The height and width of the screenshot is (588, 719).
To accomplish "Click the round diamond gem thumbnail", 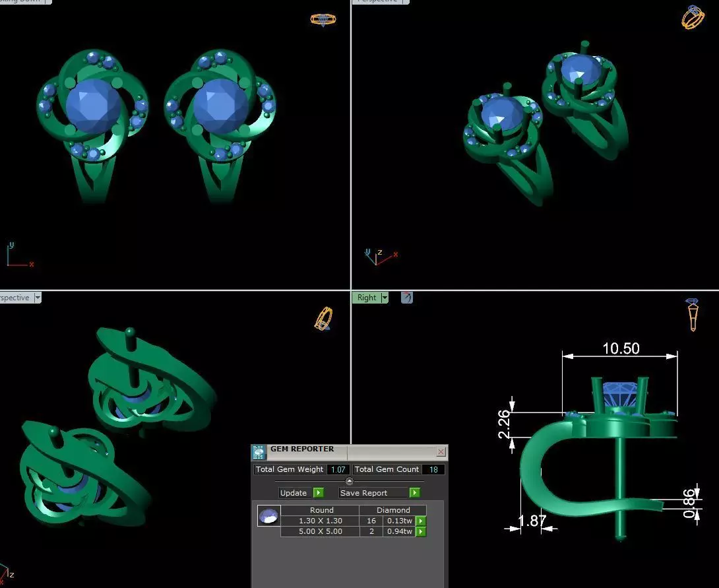I will [x=268, y=516].
